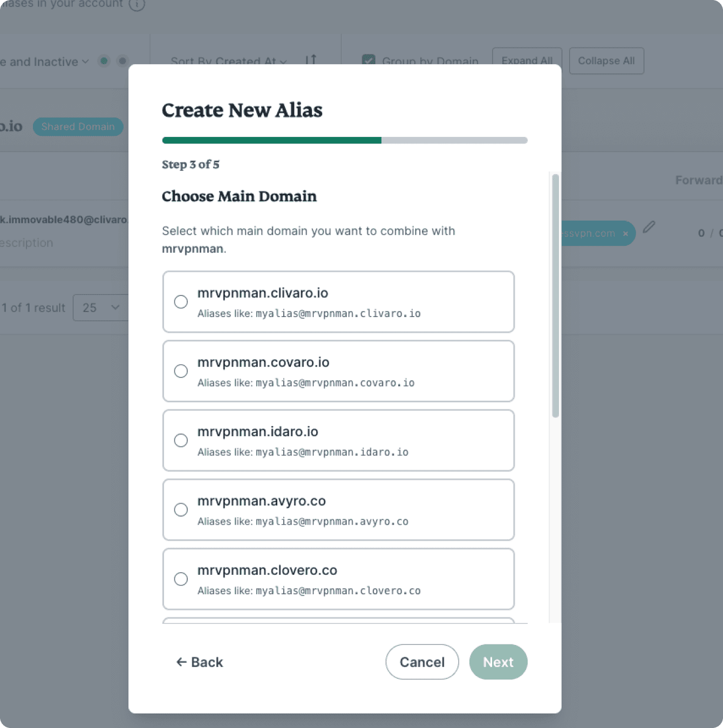This screenshot has width=723, height=728.
Task: Toggle the Group by Domain checkbox
Action: [x=369, y=60]
